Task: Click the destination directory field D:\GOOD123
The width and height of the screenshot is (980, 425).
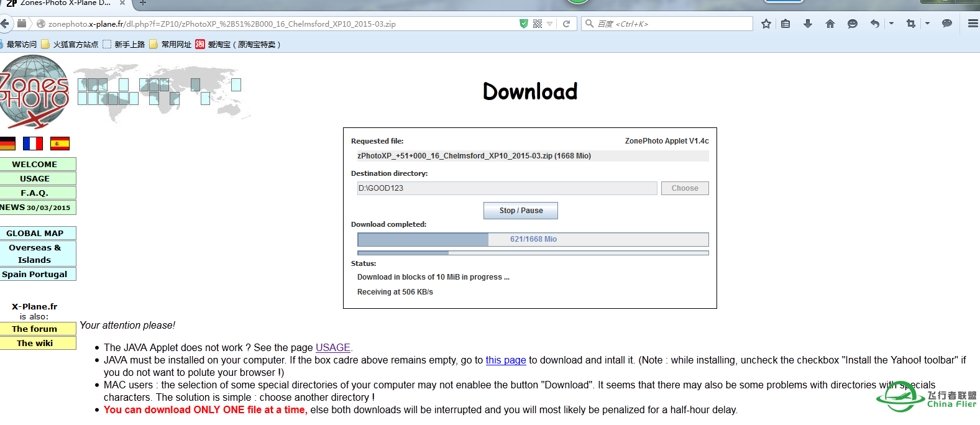Action: (507, 188)
